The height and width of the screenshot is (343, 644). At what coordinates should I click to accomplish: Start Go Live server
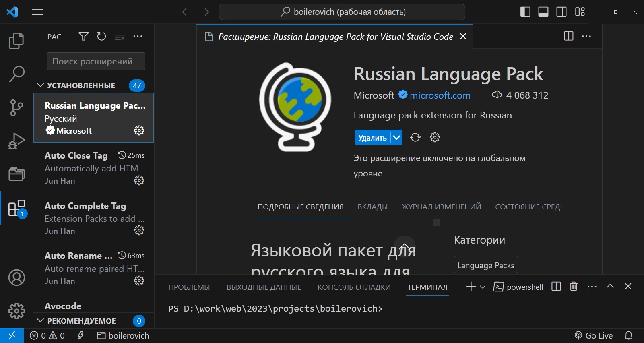pos(594,335)
